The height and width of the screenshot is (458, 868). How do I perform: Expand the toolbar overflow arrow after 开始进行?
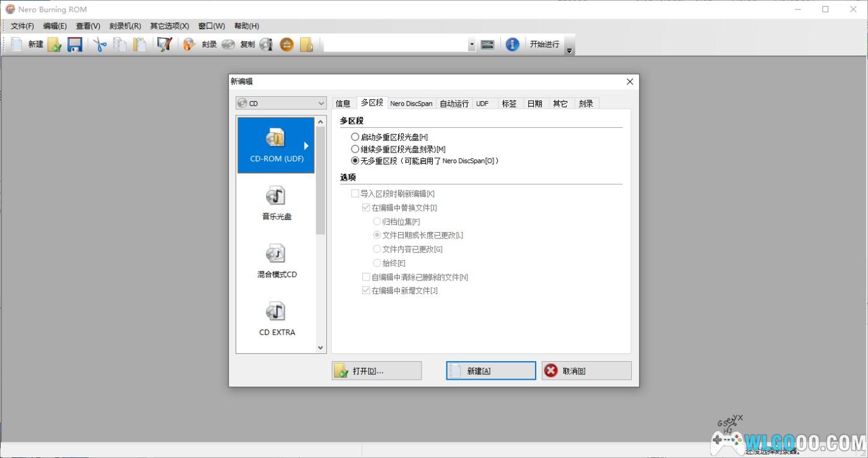click(x=569, y=51)
